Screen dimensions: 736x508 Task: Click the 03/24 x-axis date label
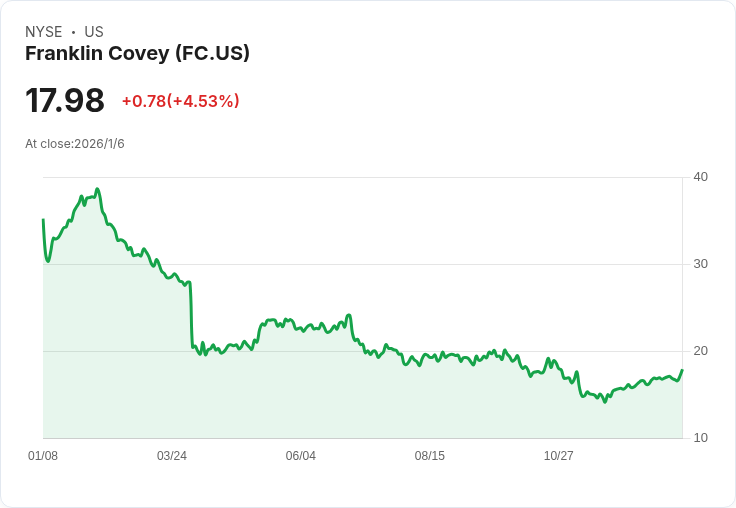pyautogui.click(x=172, y=455)
